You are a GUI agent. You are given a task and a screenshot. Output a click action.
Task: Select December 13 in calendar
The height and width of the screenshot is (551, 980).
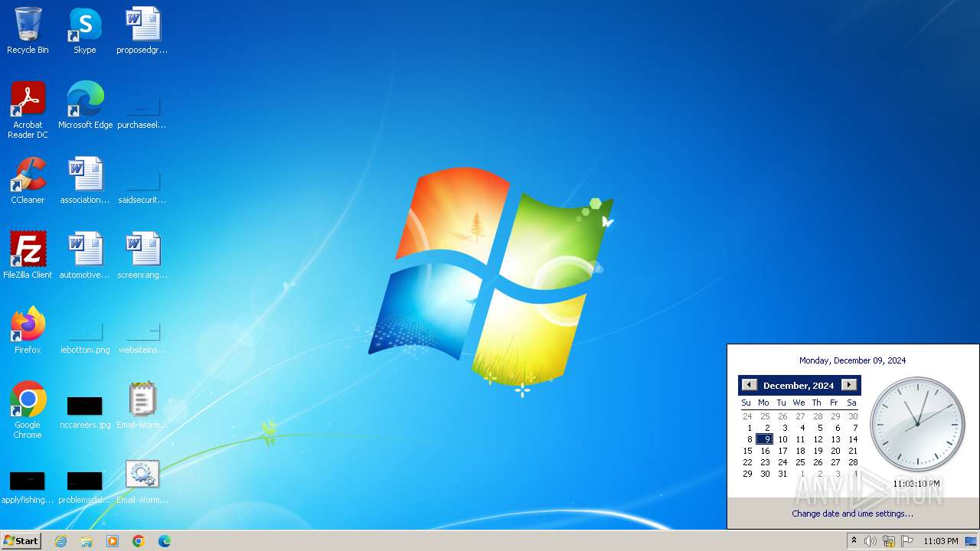(835, 439)
